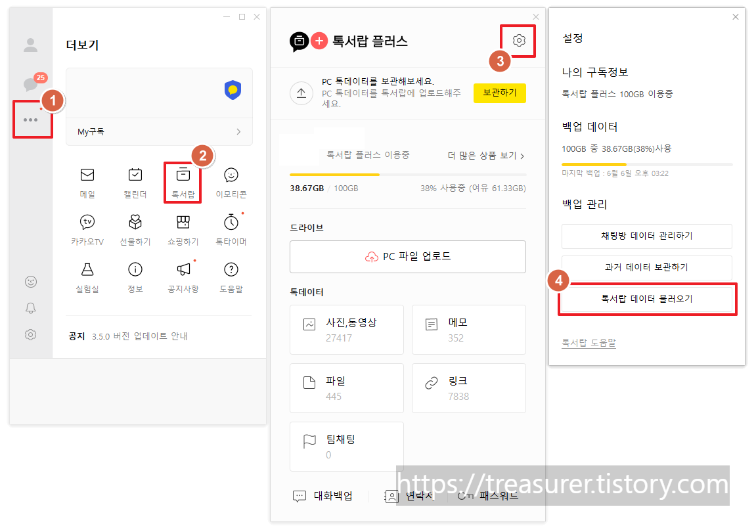Open notifications bell in sidebar
The height and width of the screenshot is (532, 756).
[x=30, y=308]
